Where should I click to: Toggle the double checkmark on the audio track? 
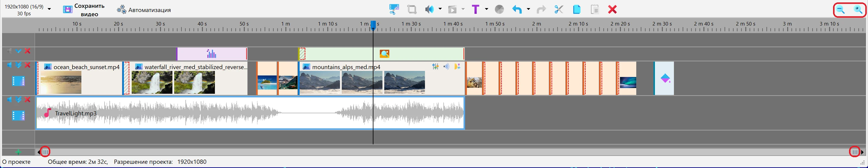pos(18,99)
